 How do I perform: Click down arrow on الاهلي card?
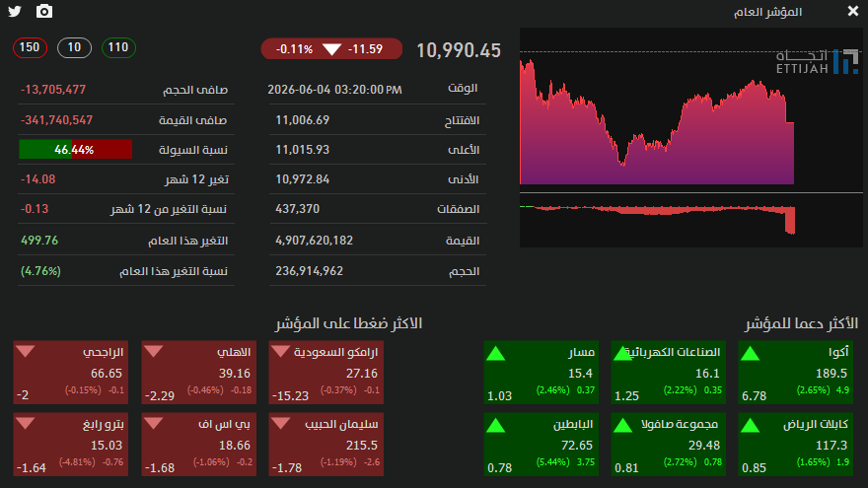tap(153, 351)
